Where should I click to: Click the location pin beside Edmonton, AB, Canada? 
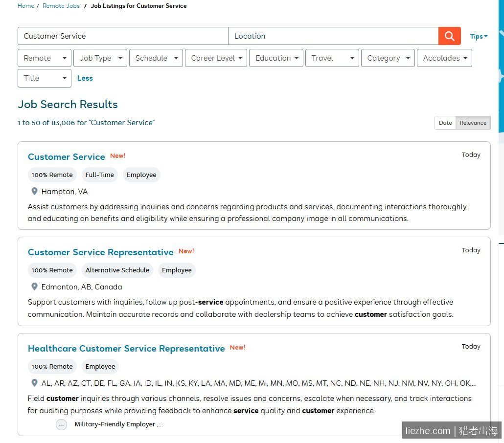34,287
